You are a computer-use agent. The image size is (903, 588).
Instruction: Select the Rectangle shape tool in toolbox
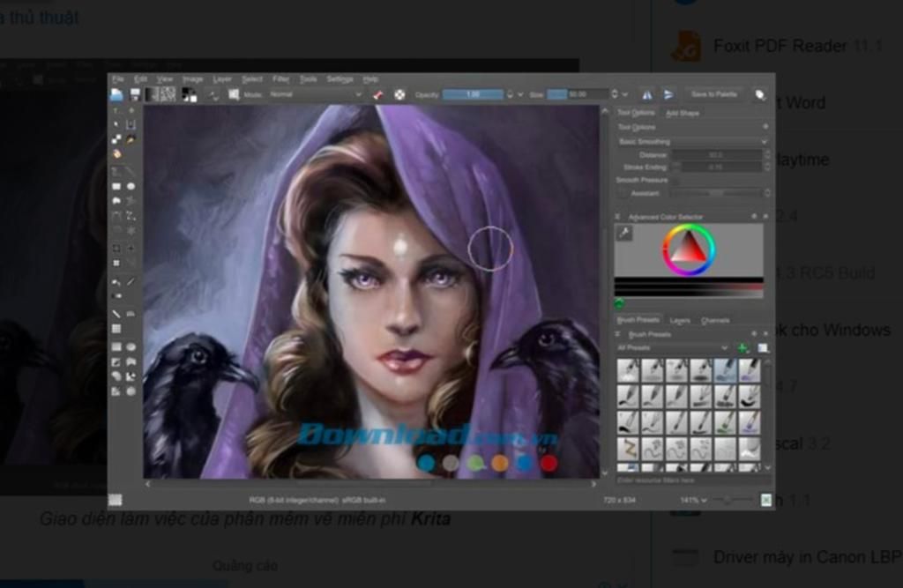click(116, 187)
